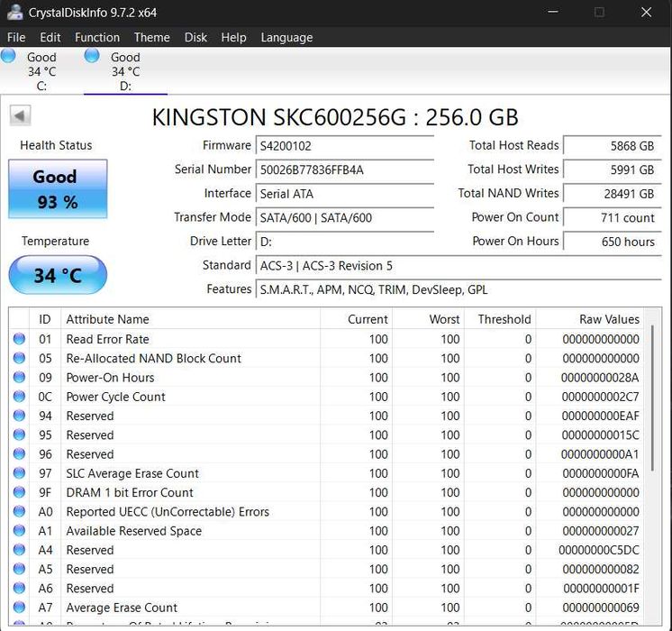Select the DRAM 1 bit Error Count name
672x631 pixels.
point(130,492)
